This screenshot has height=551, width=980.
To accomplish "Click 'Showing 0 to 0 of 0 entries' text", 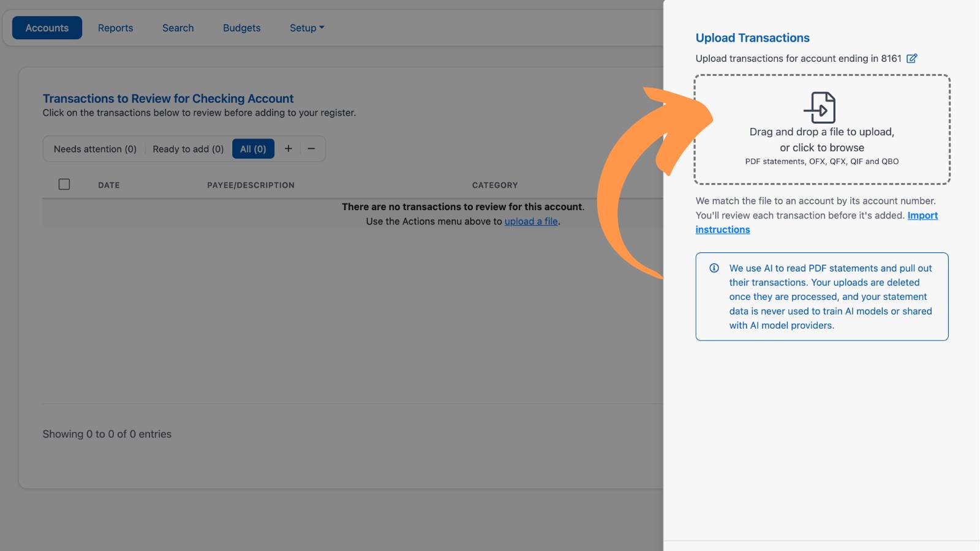I will point(107,434).
